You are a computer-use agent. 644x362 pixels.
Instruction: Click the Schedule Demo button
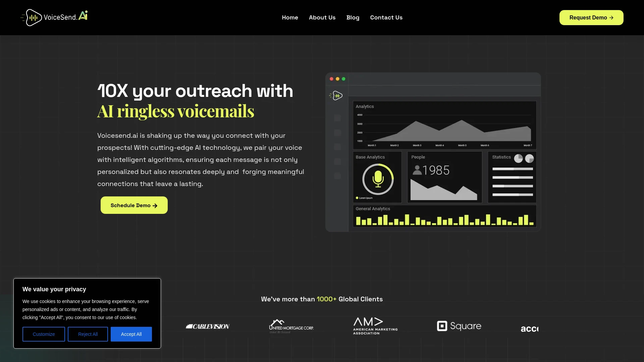134,205
